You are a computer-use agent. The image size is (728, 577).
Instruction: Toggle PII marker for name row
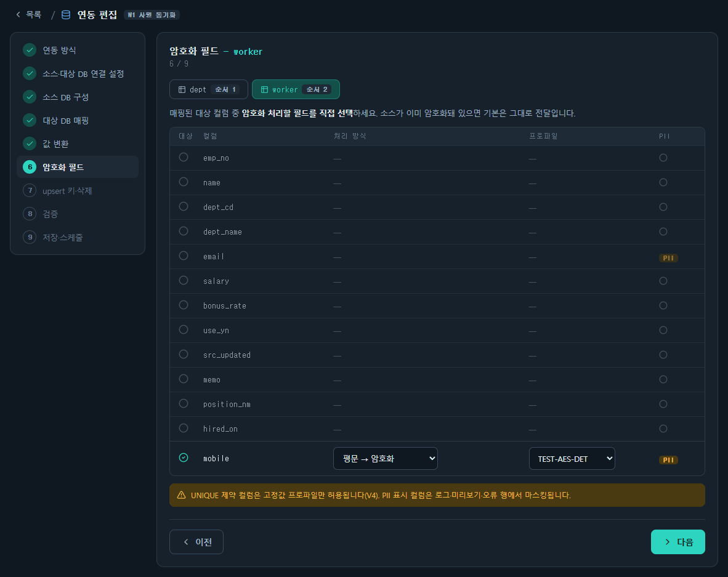click(663, 182)
